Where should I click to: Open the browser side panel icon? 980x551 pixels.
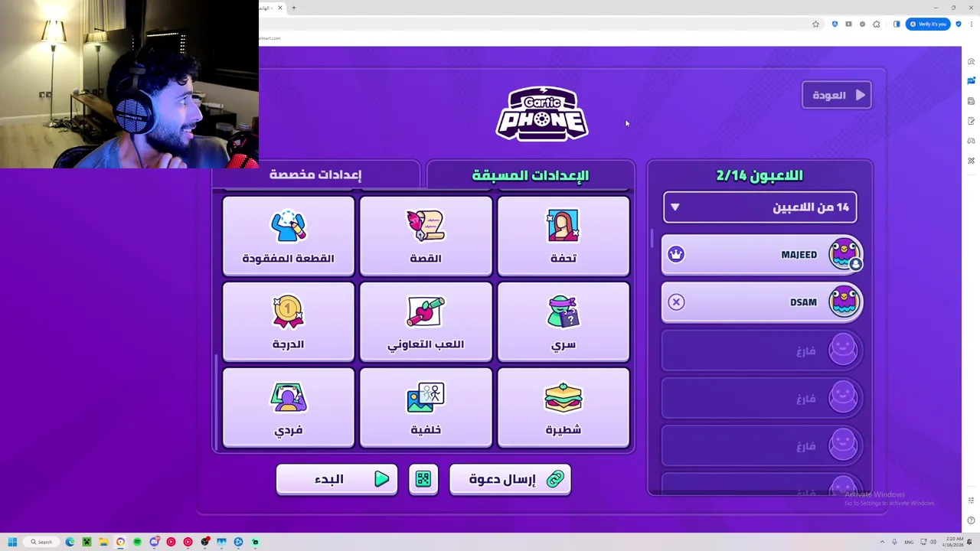pyautogui.click(x=897, y=24)
